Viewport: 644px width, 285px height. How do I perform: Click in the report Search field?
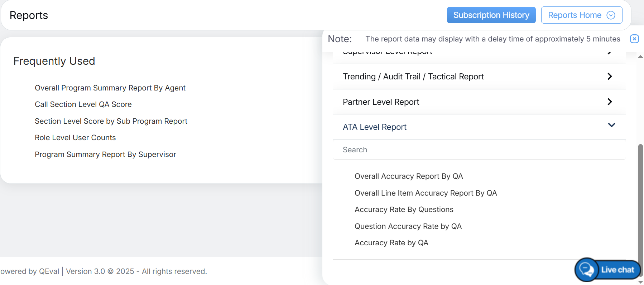click(x=479, y=150)
